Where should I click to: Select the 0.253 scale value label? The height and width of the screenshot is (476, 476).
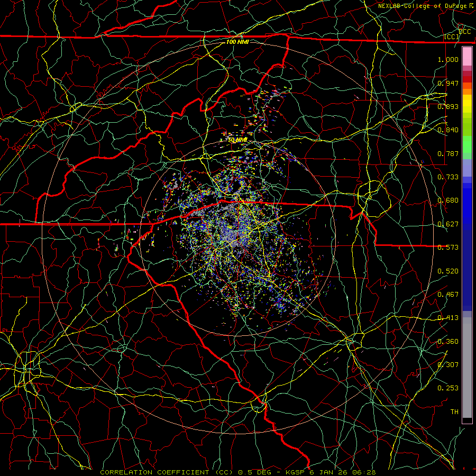coord(448,388)
